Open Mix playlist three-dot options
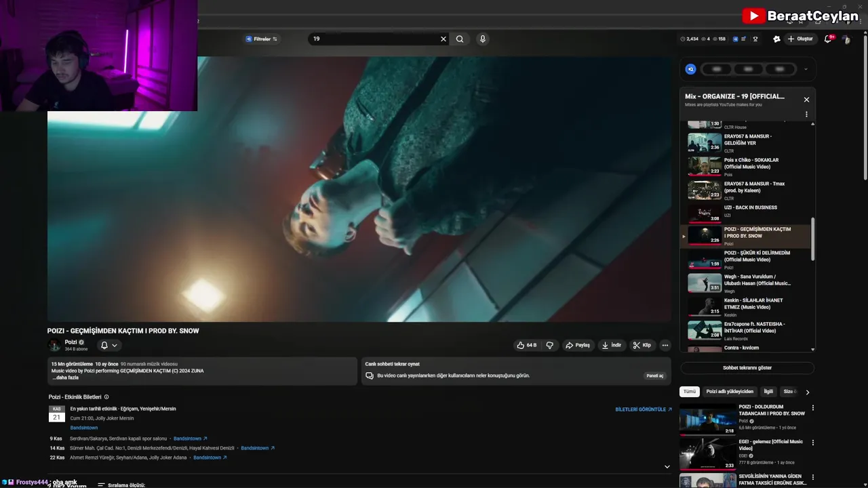868x488 pixels. 806,115
